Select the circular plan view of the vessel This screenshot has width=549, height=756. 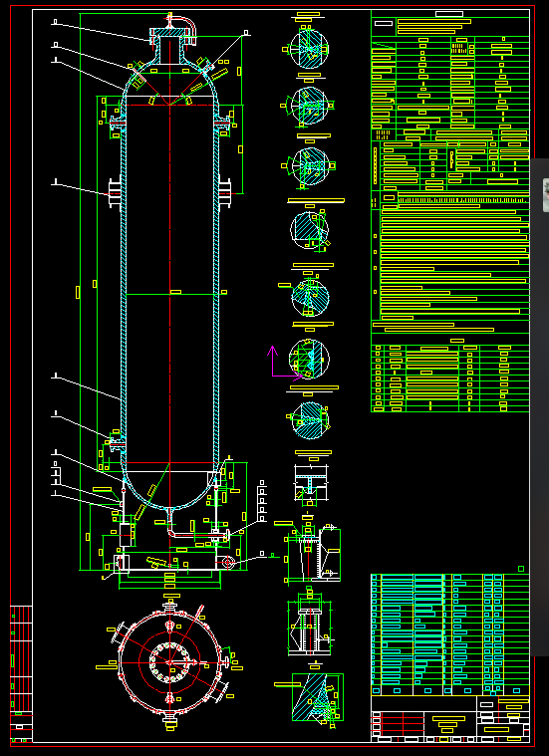pyautogui.click(x=169, y=662)
